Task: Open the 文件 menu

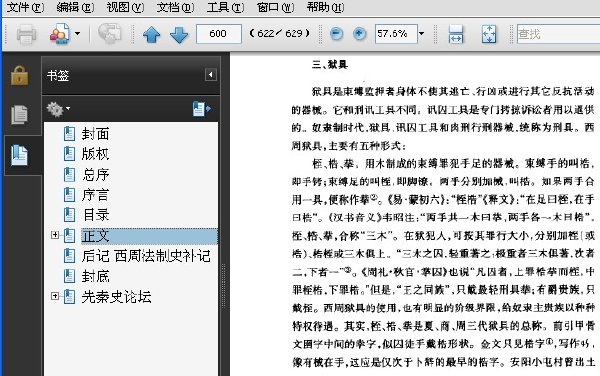Action: (25, 7)
